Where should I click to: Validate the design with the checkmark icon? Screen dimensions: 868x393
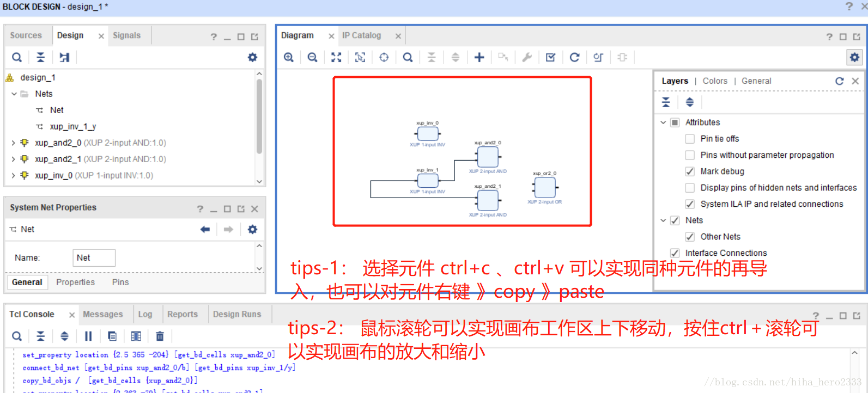coord(550,57)
